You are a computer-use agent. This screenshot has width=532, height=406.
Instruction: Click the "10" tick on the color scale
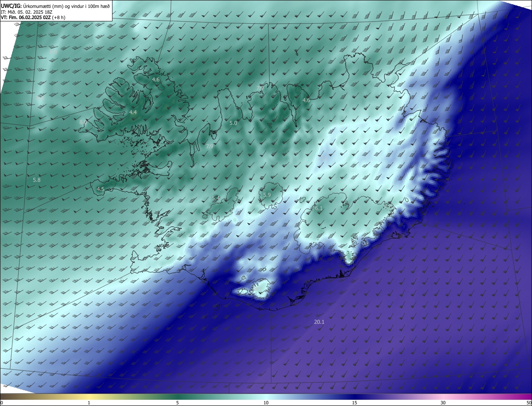pos(266,403)
